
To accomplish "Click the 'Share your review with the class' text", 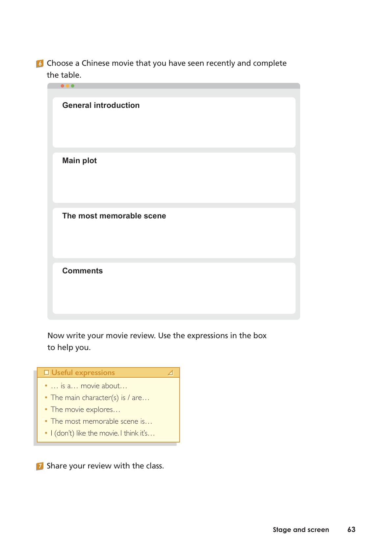I will [x=105, y=466].
